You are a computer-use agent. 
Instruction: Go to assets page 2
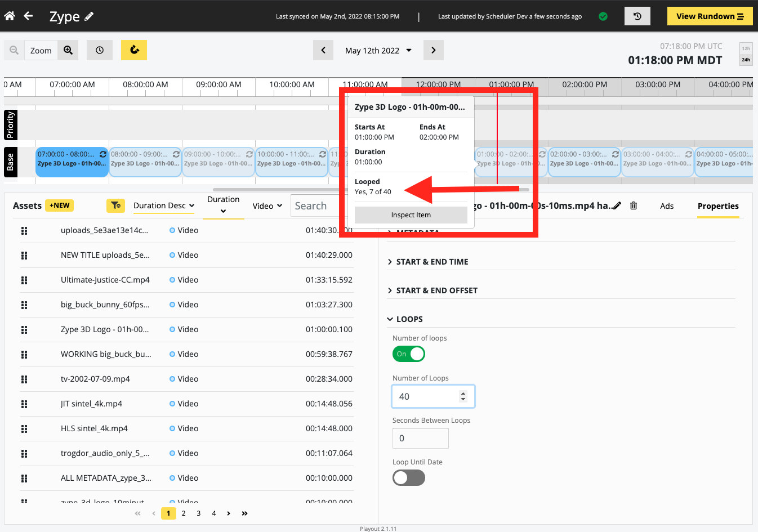[x=184, y=513]
